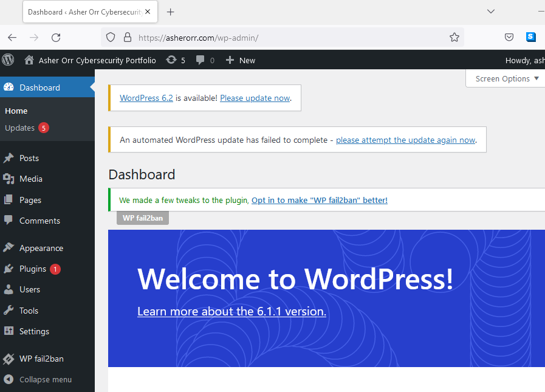Screen dimensions: 545x392
Task: Click the Plugins plug icon
Action: 9,269
